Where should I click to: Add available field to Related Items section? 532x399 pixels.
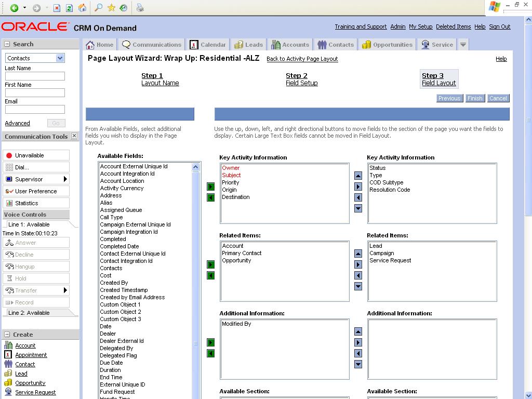pyautogui.click(x=211, y=264)
